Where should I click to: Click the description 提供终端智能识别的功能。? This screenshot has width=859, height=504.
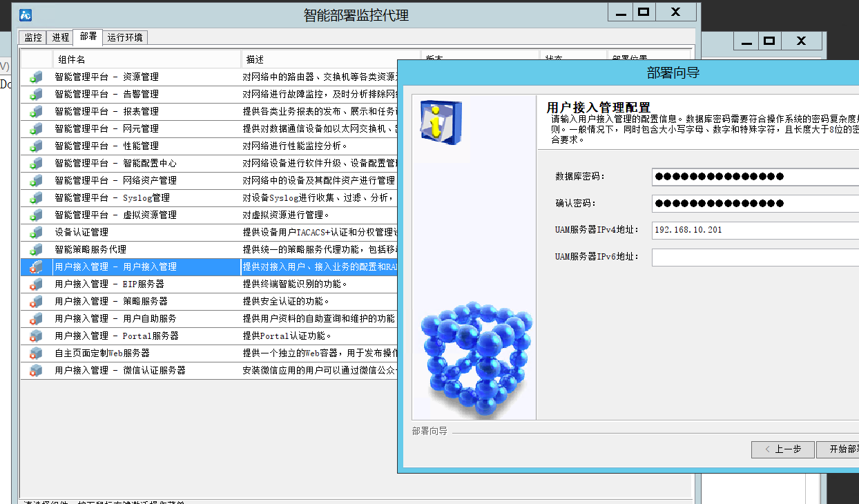(296, 284)
